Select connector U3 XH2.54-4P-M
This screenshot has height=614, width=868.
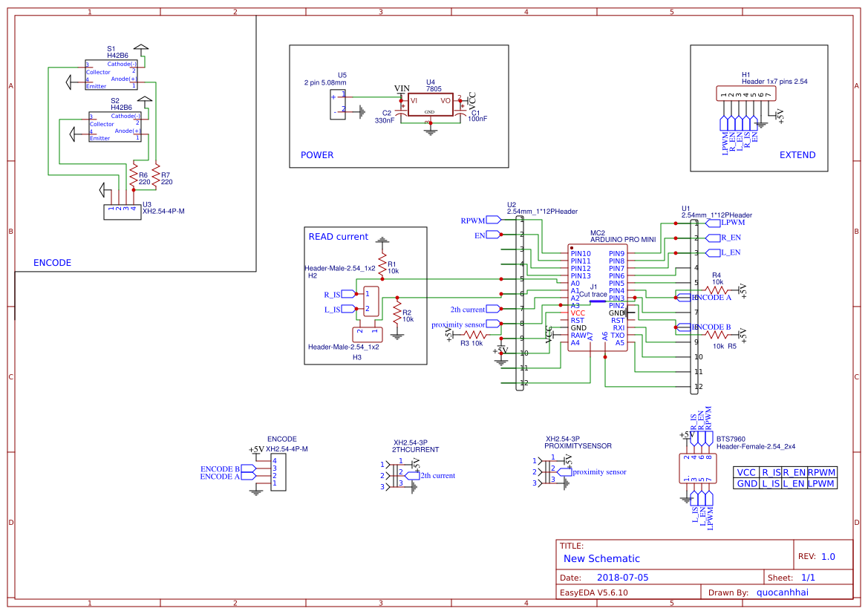coord(120,211)
